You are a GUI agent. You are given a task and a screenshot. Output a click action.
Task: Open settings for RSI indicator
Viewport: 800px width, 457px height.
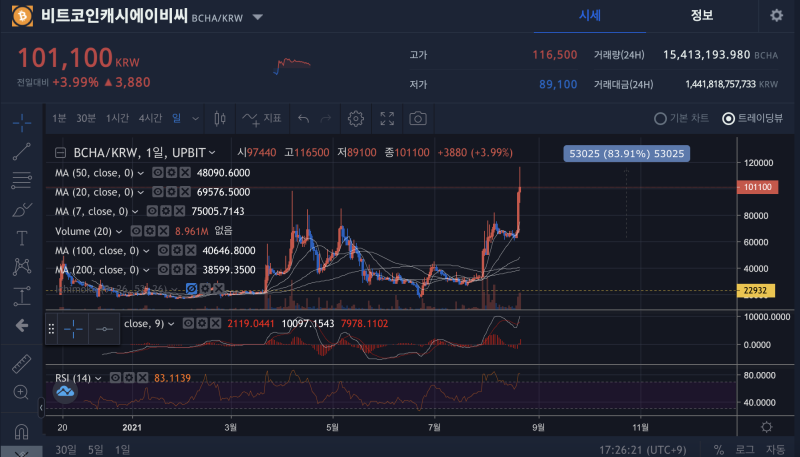(x=129, y=377)
